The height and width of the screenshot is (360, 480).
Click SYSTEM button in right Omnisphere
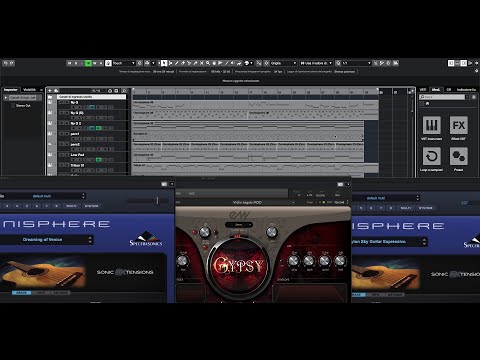click(x=426, y=208)
